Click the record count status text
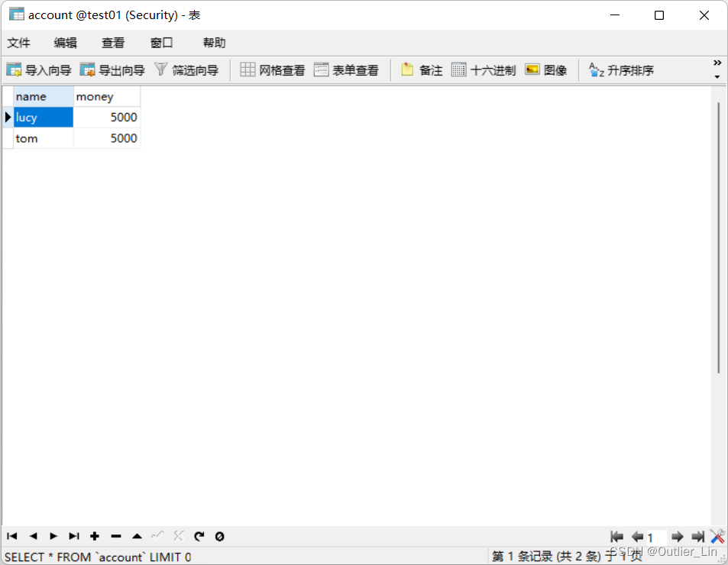728x565 pixels. pyautogui.click(x=566, y=556)
